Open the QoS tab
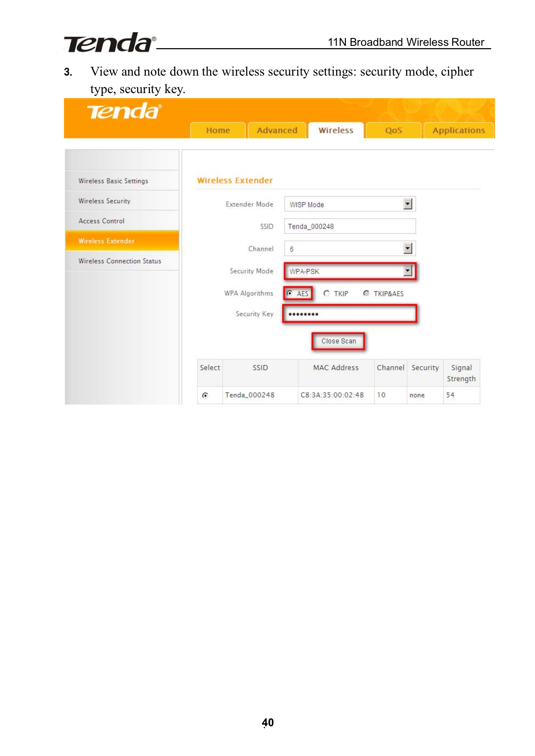Image resolution: width=535 pixels, height=756 pixels. (393, 130)
